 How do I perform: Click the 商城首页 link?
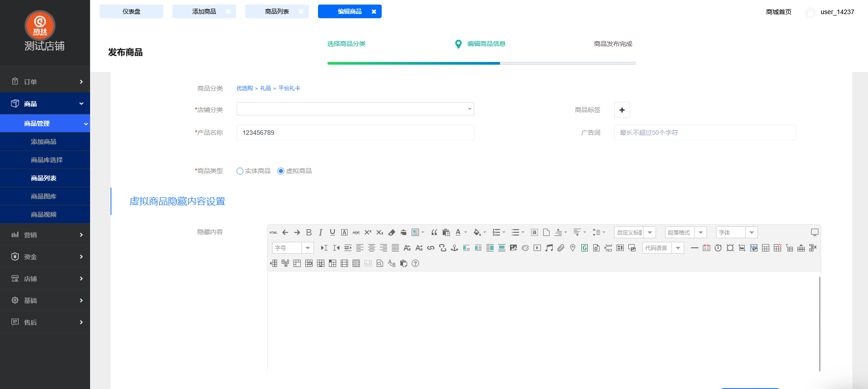pyautogui.click(x=778, y=12)
